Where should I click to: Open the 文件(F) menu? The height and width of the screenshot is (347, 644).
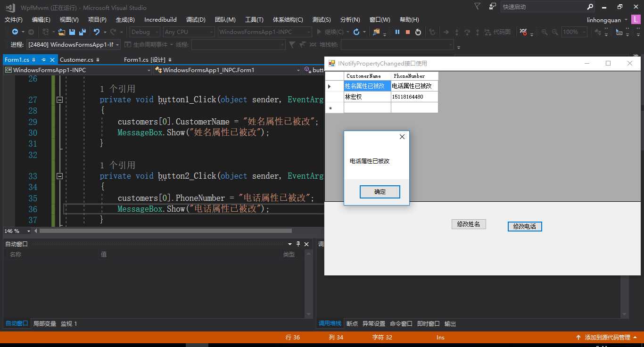(x=13, y=20)
